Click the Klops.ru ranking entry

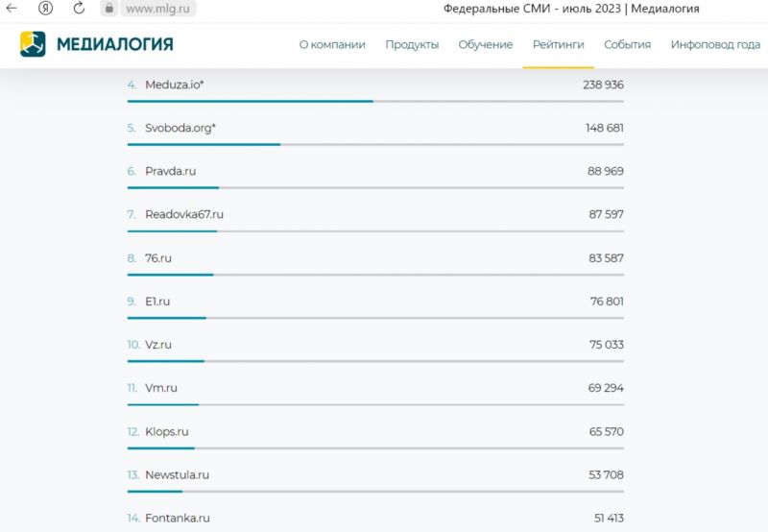tap(167, 431)
